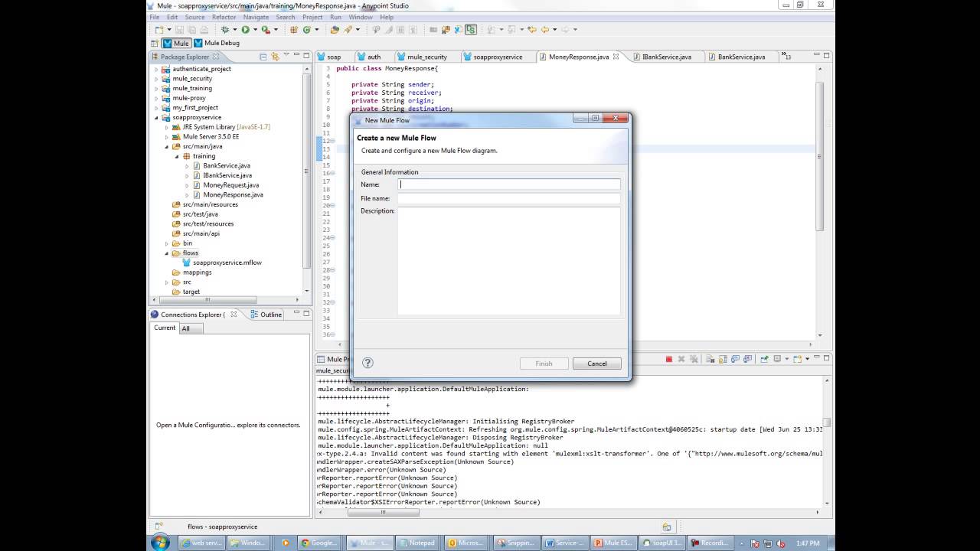Viewport: 980px width, 551px height.
Task: Click the Collapse All icon in Package Explorer
Action: (x=263, y=57)
